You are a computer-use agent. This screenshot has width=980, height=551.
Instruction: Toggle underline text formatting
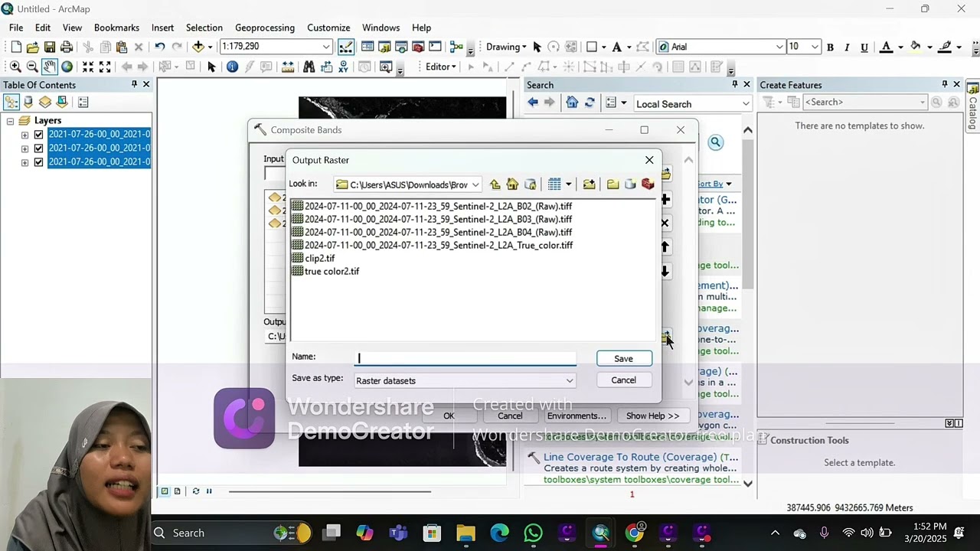[x=864, y=47]
